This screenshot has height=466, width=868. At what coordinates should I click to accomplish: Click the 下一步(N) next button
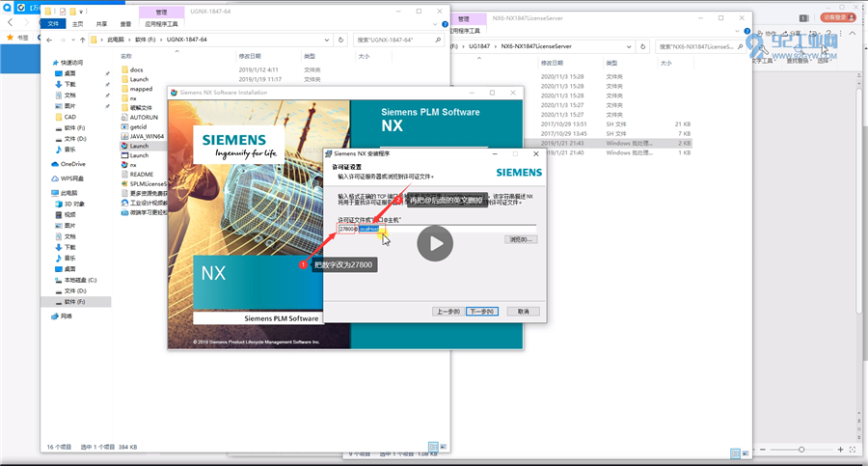tap(482, 312)
